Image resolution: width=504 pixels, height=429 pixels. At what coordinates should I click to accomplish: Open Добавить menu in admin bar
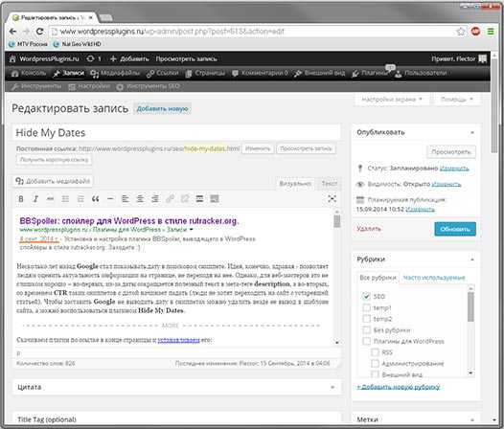pos(129,58)
